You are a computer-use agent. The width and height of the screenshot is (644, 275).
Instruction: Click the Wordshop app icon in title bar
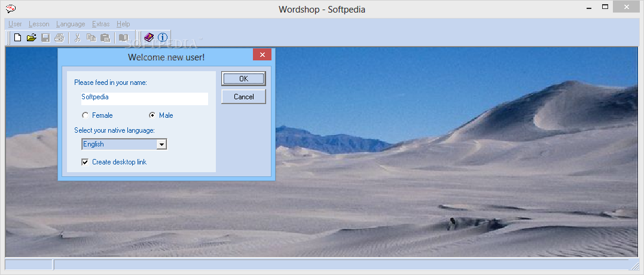pos(11,8)
